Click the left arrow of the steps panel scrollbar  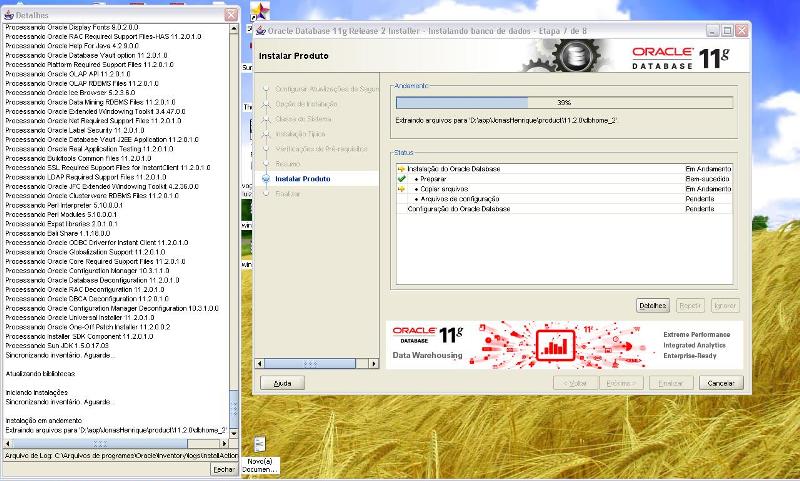pos(260,364)
